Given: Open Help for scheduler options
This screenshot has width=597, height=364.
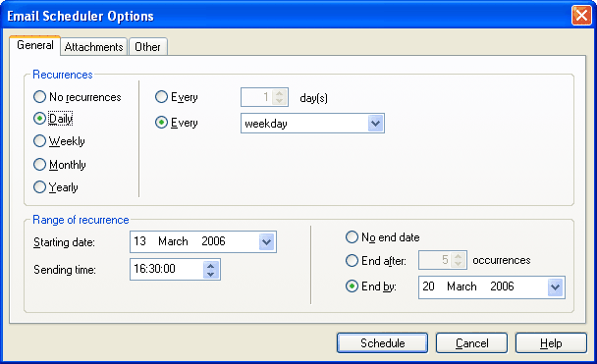Looking at the screenshot, I should [x=551, y=343].
